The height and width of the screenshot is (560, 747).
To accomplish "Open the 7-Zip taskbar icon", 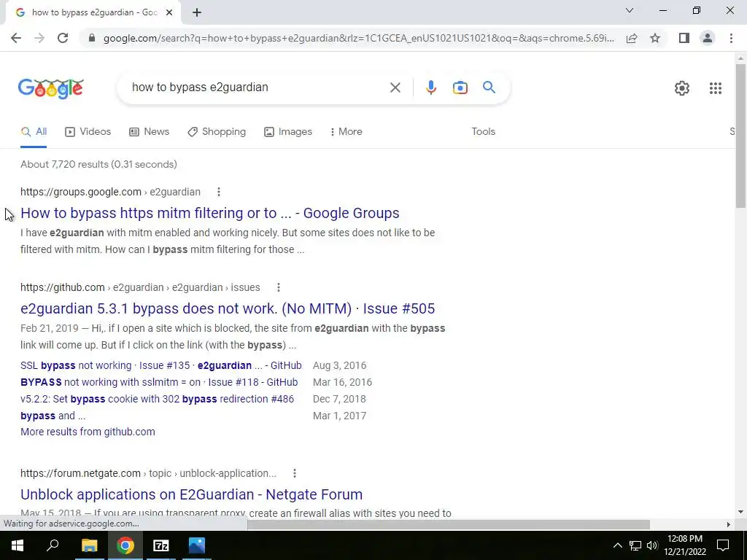I will point(161,545).
